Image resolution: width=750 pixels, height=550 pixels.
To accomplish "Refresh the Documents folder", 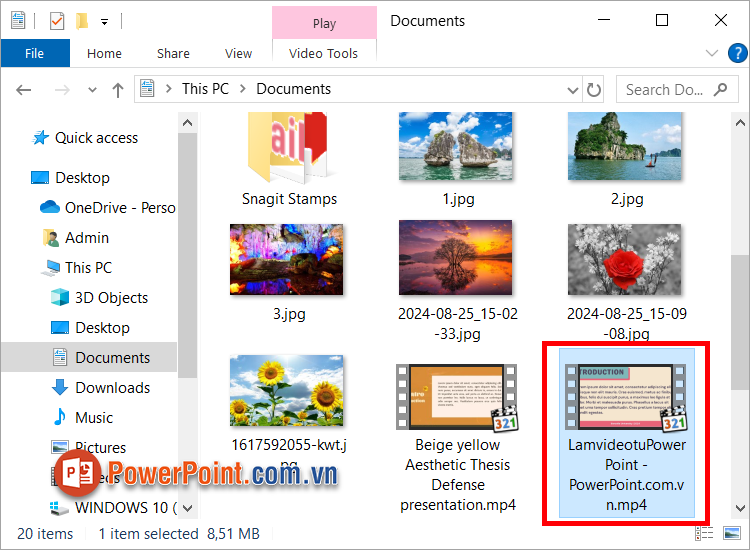I will tap(594, 89).
